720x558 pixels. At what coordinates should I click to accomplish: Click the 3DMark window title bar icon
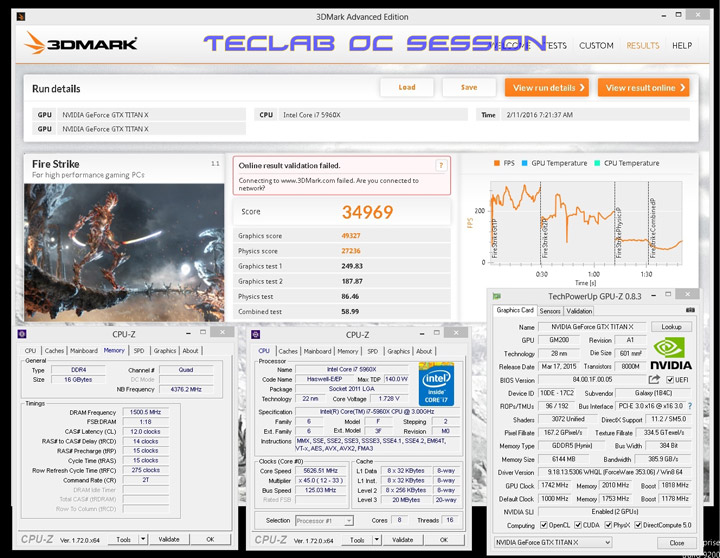[x=21, y=17]
